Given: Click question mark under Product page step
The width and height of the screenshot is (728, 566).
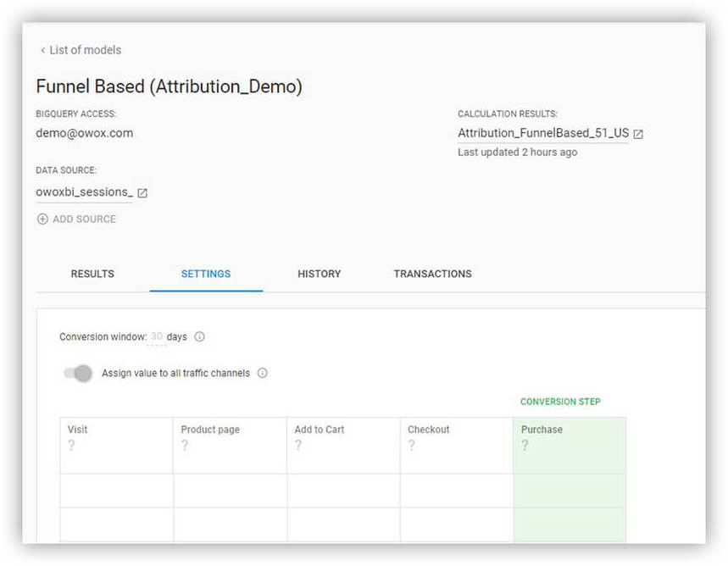Looking at the screenshot, I should (x=185, y=446).
